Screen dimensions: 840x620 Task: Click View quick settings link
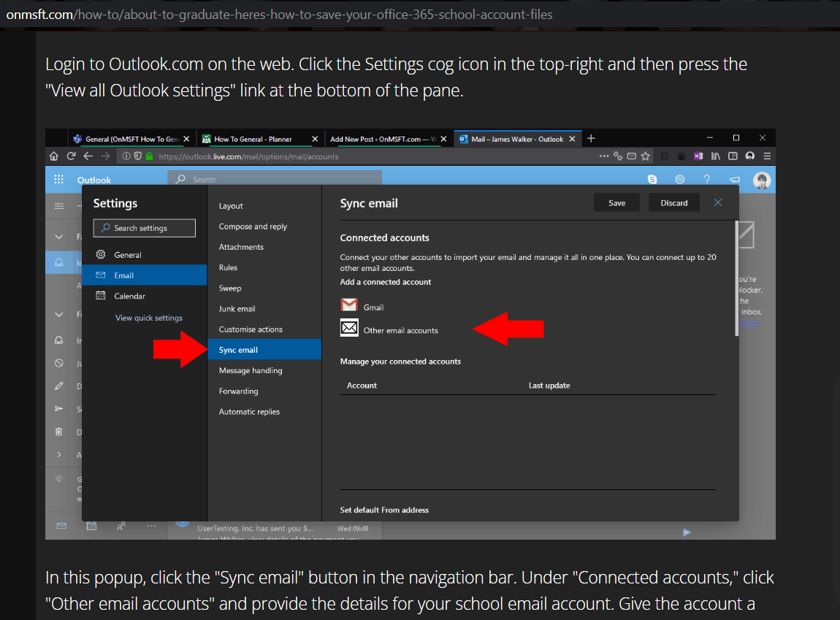[x=149, y=318]
